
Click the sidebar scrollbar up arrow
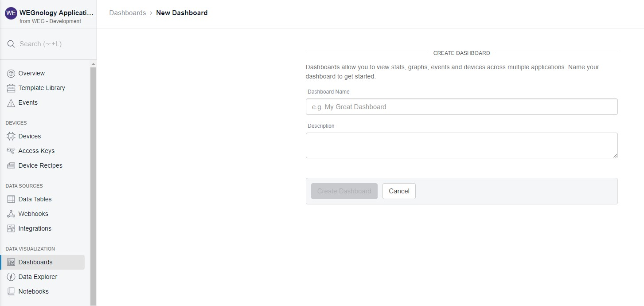click(x=93, y=64)
